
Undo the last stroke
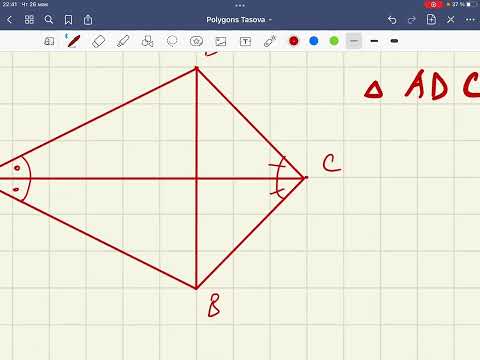392,20
